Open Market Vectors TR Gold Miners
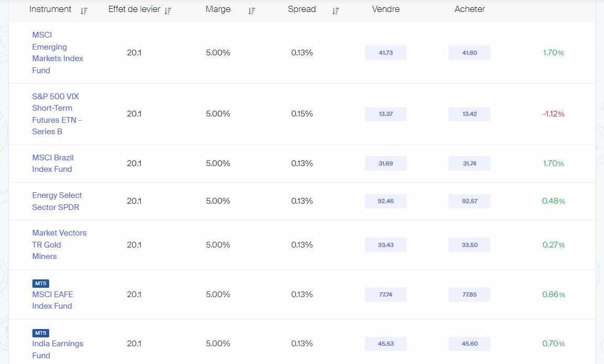This screenshot has height=364, width=604. [x=59, y=244]
